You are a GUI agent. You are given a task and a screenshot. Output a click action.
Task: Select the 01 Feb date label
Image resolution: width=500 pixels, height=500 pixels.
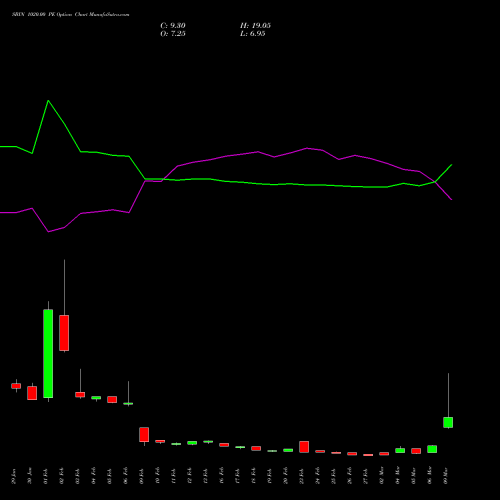click(x=46, y=476)
